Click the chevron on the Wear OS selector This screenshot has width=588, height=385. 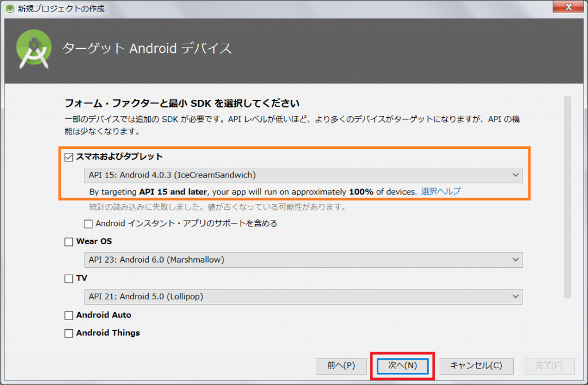(516, 260)
